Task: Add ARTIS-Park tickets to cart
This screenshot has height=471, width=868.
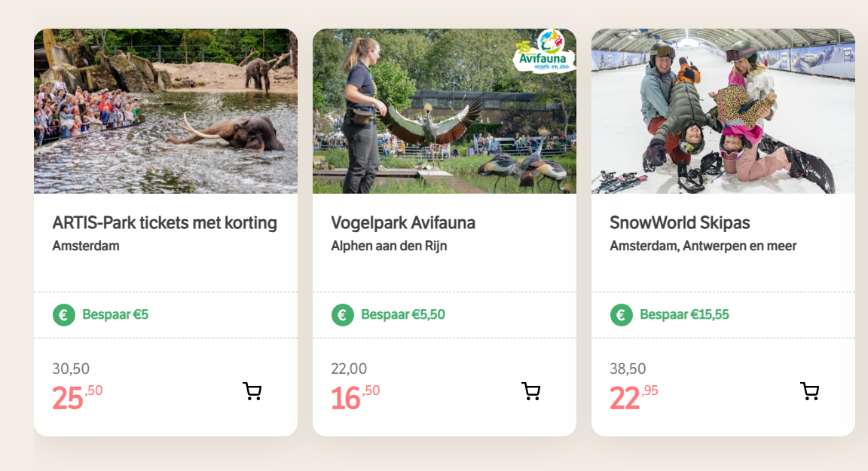Action: coord(252,391)
